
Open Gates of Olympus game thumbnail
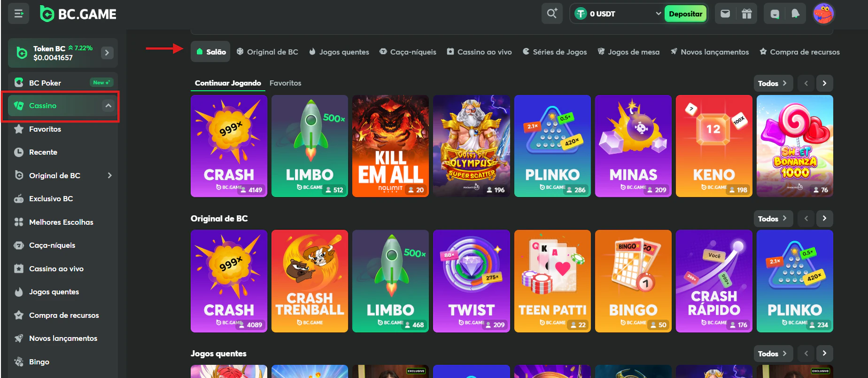click(x=471, y=146)
